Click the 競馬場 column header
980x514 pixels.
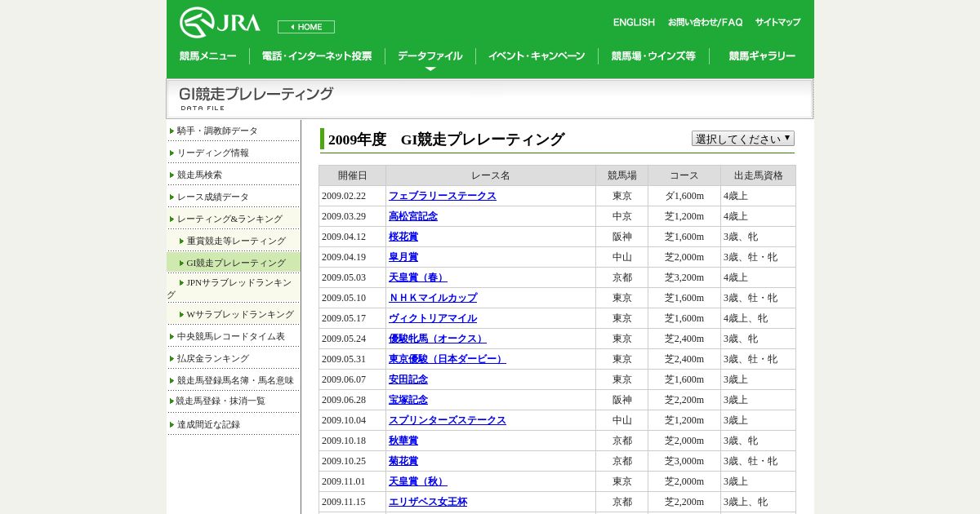(622, 175)
